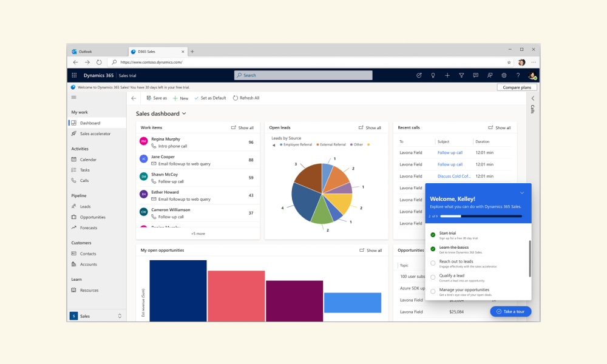Viewport: 607px width, 364px height.
Task: Toggle the hamburger navigation menu
Action: [x=74, y=98]
